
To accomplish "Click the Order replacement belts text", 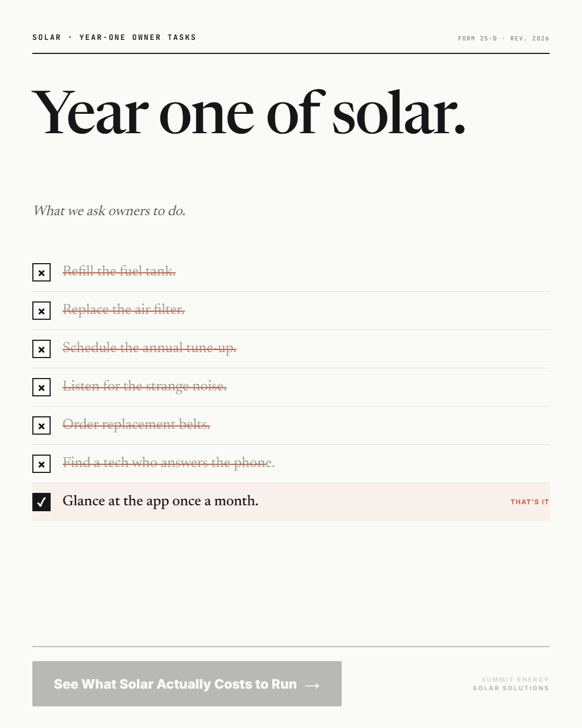I will click(136, 424).
